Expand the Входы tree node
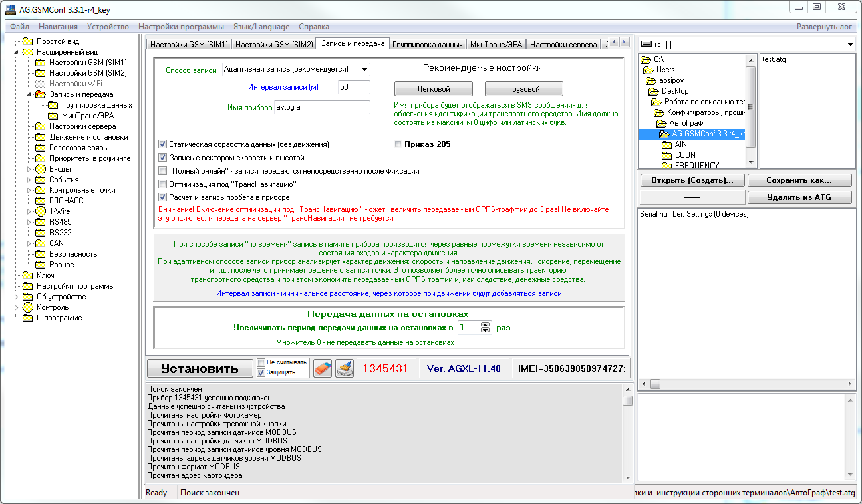Screen dimensions: 862x504 coord(29,169)
